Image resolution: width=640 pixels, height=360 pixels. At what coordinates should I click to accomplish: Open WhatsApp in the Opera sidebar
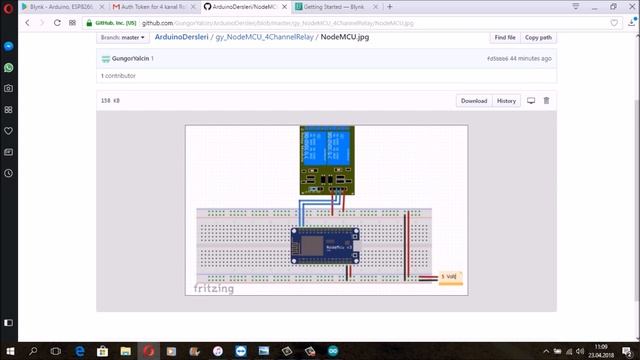point(9,67)
